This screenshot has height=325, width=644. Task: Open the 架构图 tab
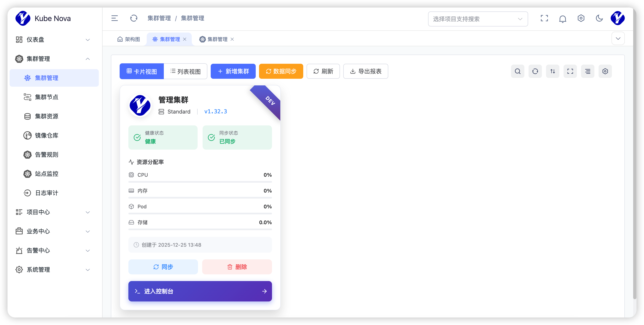coord(129,39)
